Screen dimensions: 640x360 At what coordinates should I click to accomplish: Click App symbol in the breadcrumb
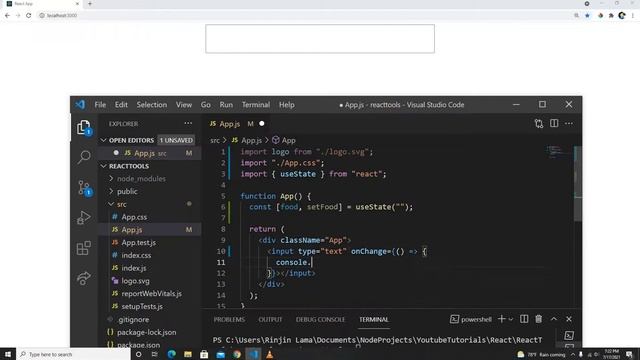284,140
